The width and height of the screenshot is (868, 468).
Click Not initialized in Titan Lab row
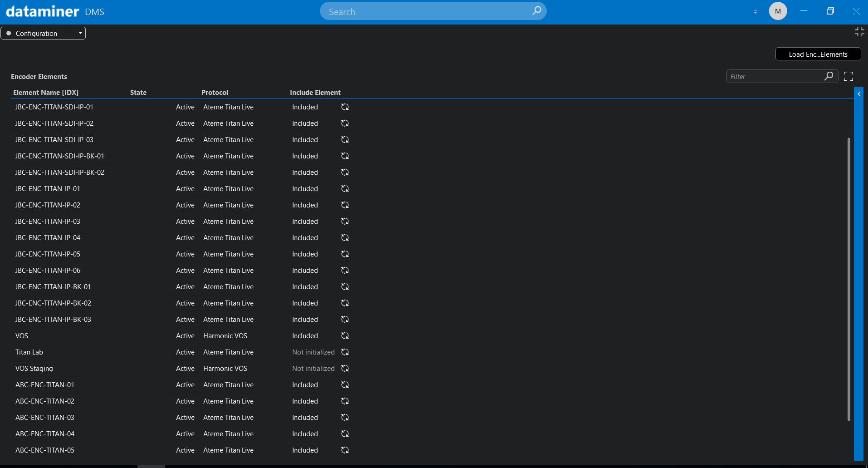313,352
